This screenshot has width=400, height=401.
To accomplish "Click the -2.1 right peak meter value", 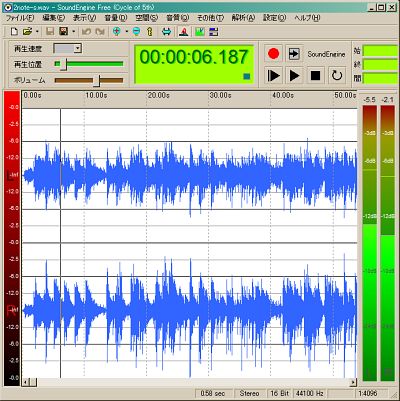I will click(x=387, y=100).
